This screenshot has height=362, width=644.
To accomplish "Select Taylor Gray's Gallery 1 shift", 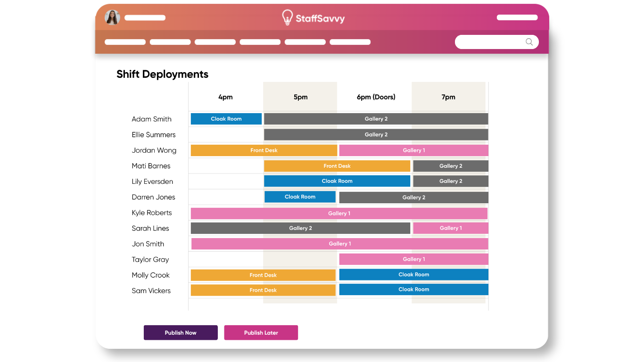I will pos(414,259).
